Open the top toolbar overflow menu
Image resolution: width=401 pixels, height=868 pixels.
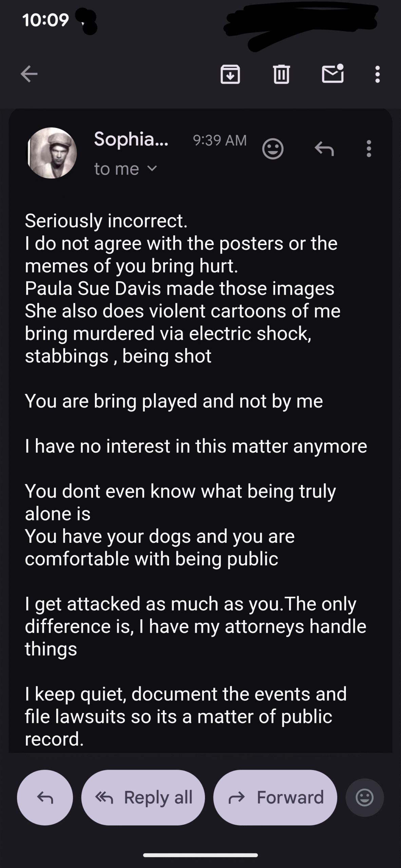point(377,74)
